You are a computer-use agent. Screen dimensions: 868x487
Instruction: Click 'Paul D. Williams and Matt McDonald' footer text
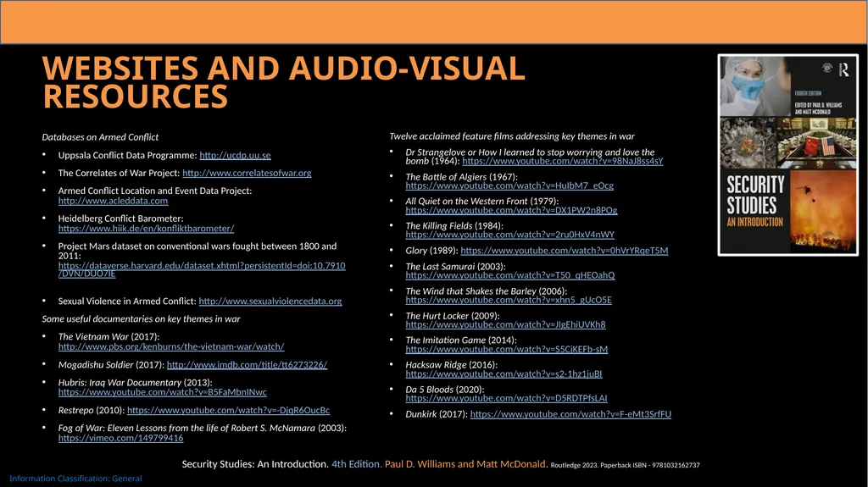[465, 464]
